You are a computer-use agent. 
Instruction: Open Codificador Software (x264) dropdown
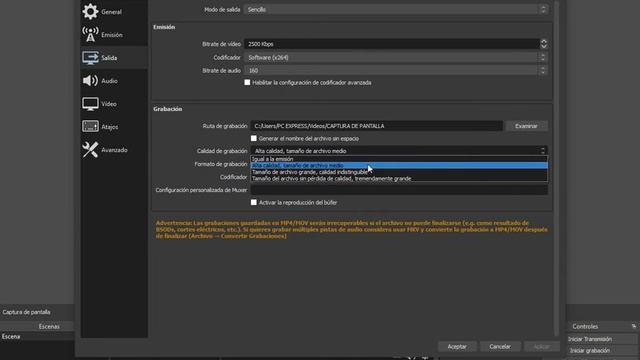pyautogui.click(x=396, y=58)
